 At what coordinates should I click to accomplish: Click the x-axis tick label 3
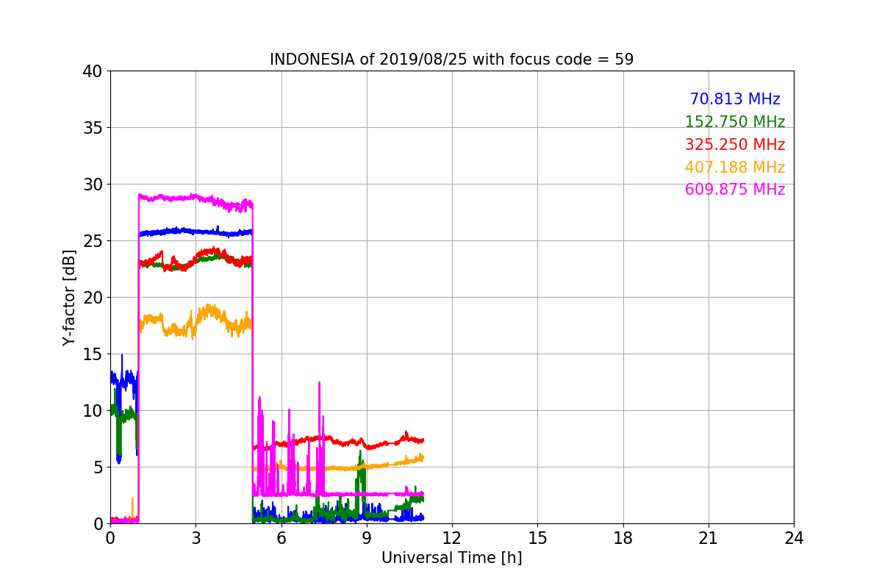[196, 538]
